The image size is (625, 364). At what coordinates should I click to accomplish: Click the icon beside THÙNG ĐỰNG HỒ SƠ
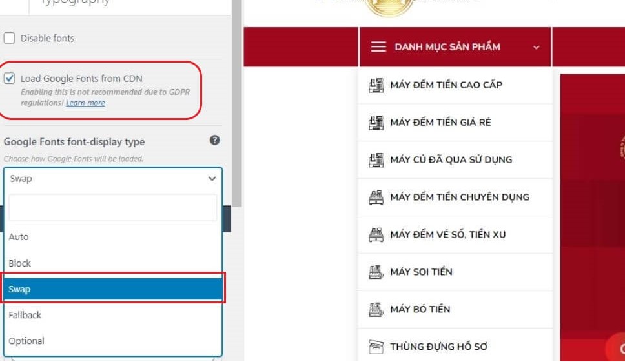click(376, 347)
